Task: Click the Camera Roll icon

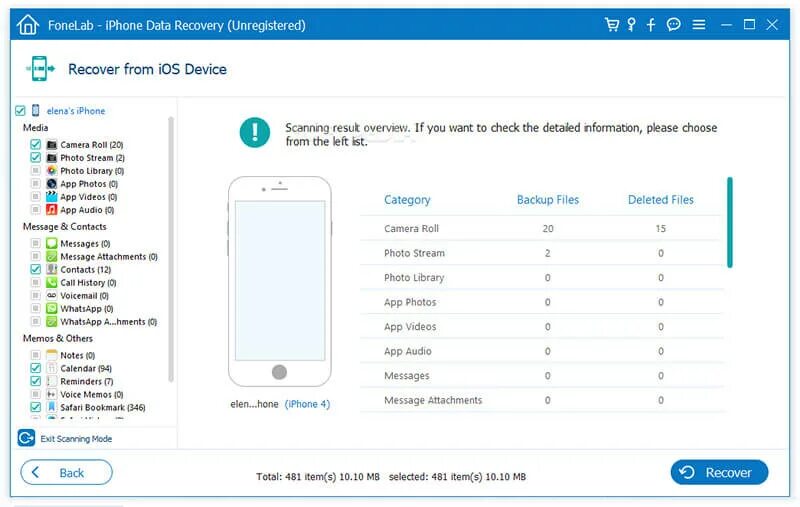Action: [x=52, y=145]
